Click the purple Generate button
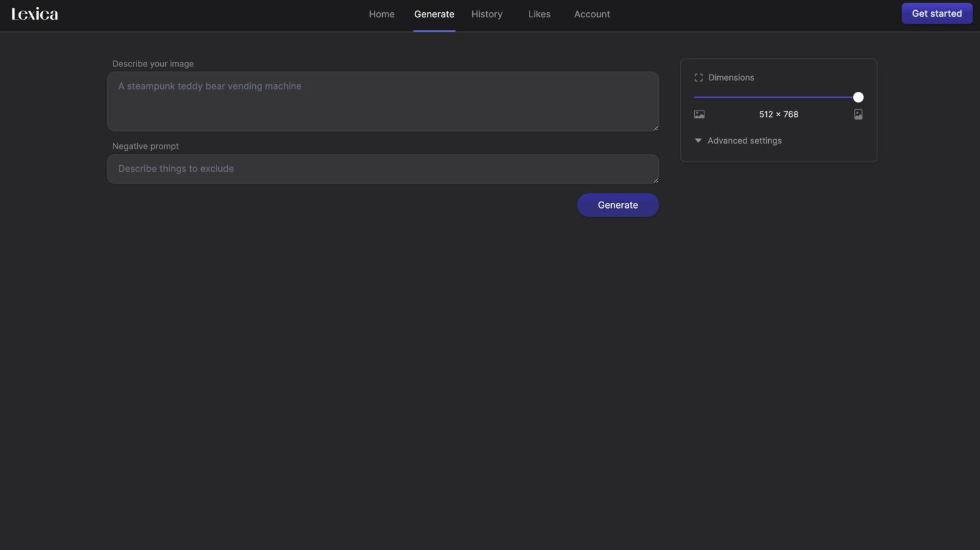The height and width of the screenshot is (550, 980). pos(618,205)
